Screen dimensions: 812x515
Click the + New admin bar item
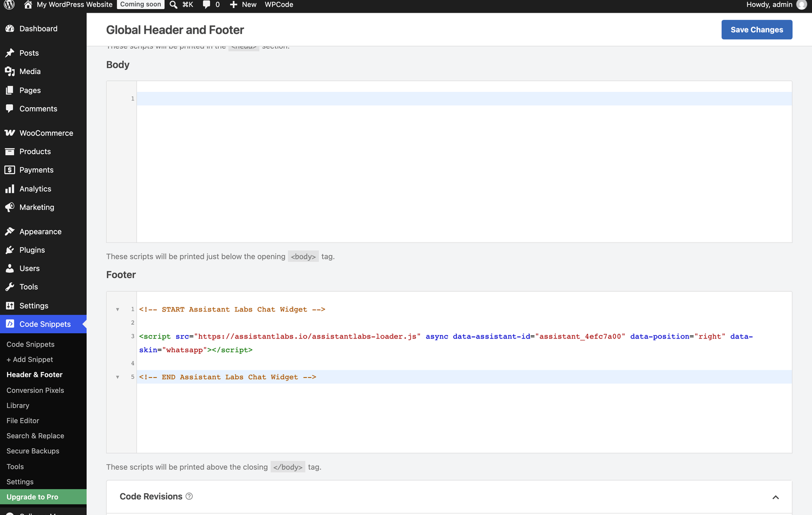243,5
